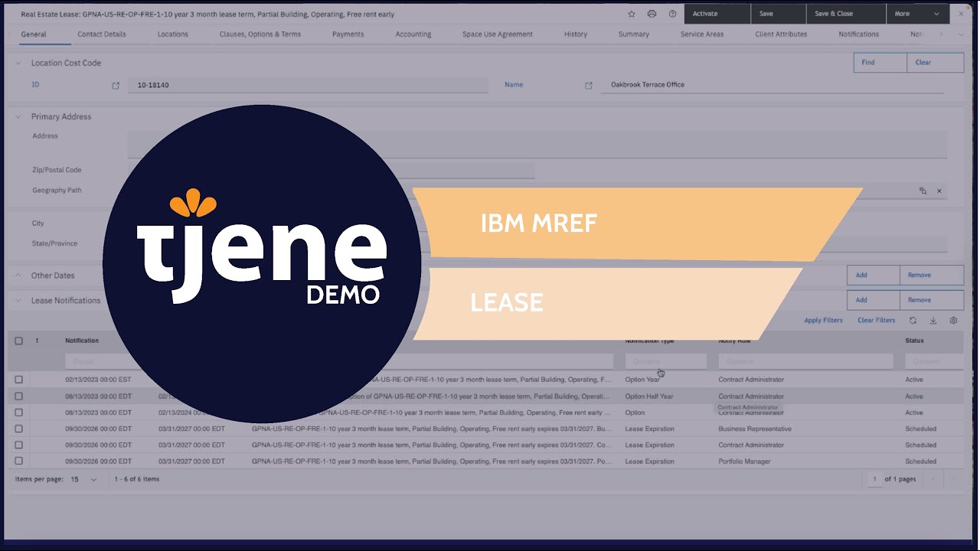980x551 pixels.
Task: Collapse the Location Cost Code section
Action: coord(18,63)
